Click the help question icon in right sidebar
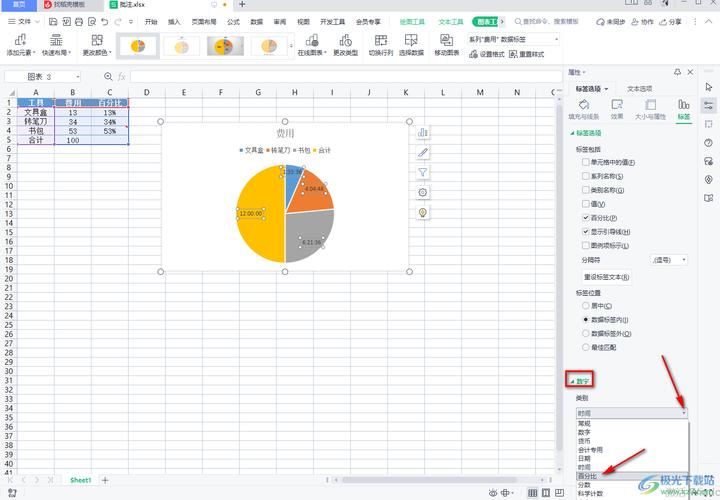The width and height of the screenshot is (720, 500). click(709, 143)
